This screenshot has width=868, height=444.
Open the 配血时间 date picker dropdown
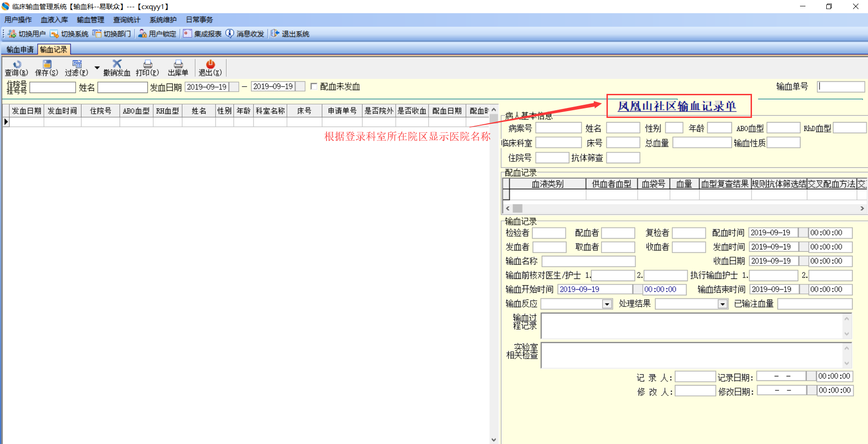803,233
